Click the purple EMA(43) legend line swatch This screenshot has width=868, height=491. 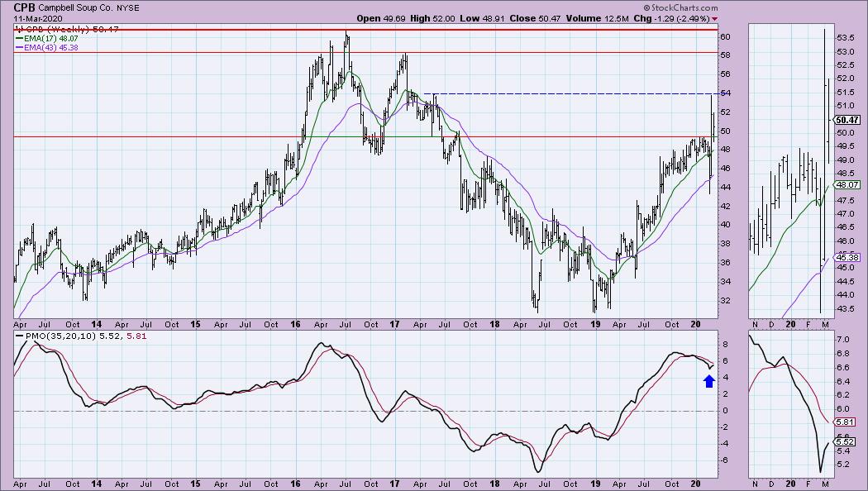[19, 48]
